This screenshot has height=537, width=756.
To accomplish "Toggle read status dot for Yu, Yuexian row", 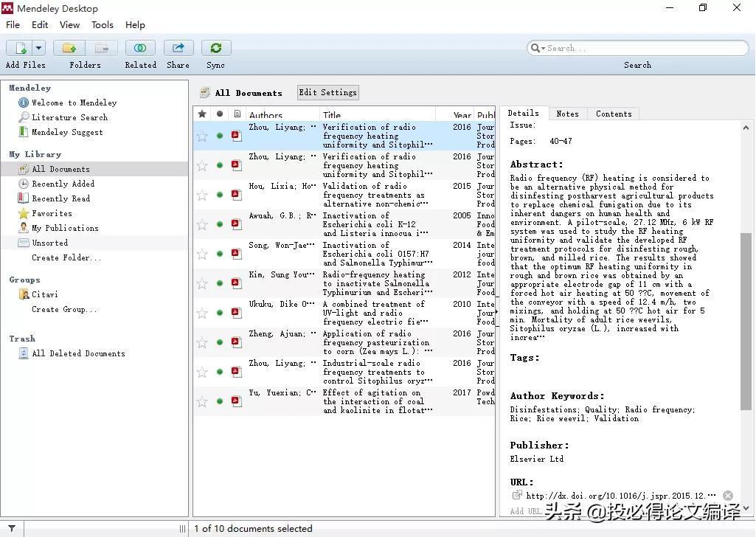I will 220,401.
